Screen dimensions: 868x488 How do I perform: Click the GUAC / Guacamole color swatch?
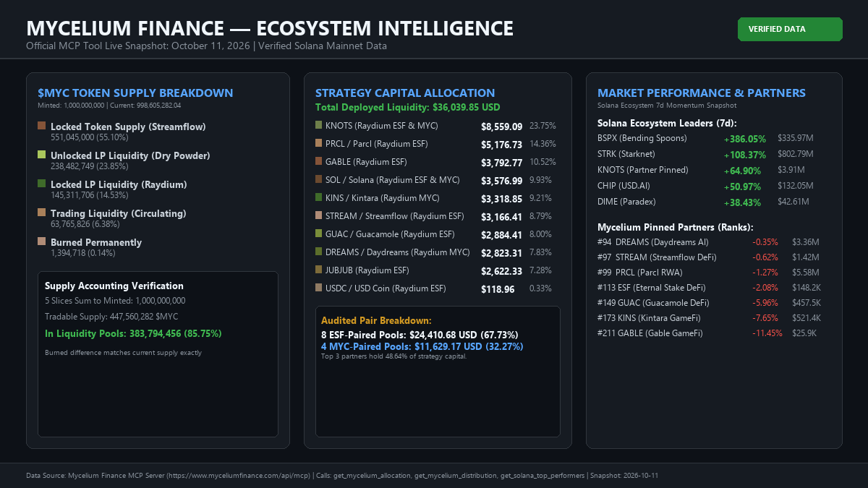pos(319,234)
